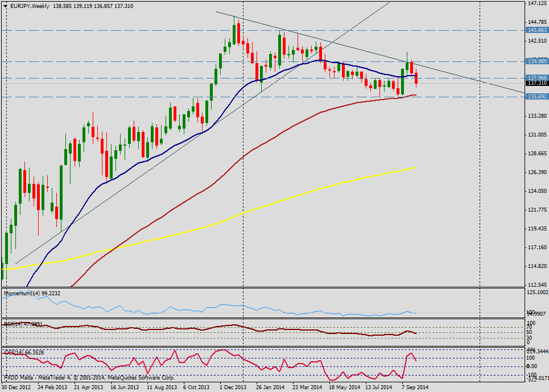Open the chart dropdown arrow beside EURJPY
549x392 pixels.
[x=5, y=5]
